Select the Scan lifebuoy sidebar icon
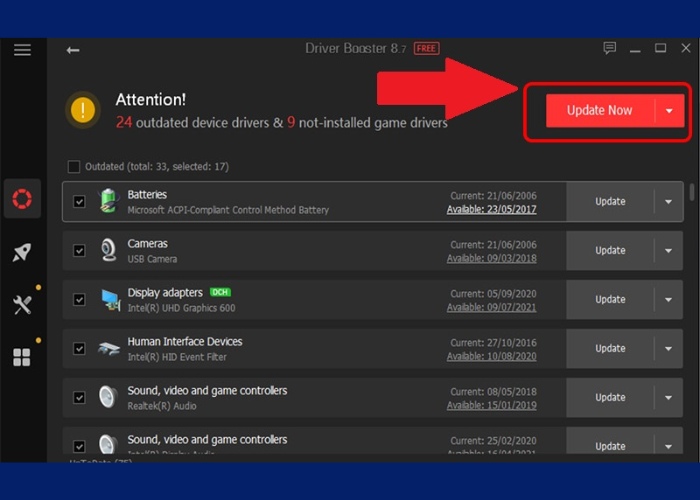Image resolution: width=700 pixels, height=500 pixels. [x=22, y=199]
